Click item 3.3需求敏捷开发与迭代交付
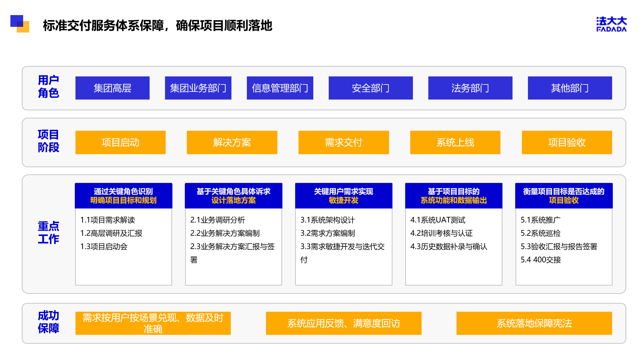 pos(342,253)
